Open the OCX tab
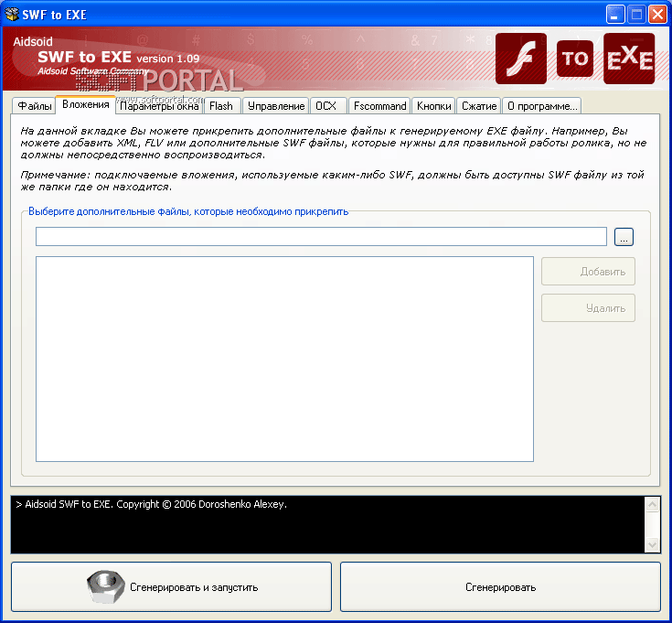 (x=328, y=106)
